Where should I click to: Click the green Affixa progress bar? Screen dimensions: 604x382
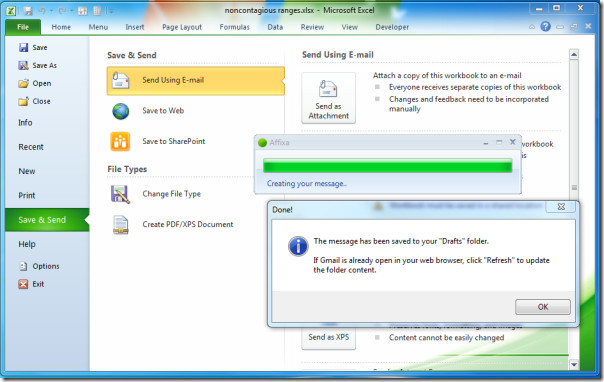[x=388, y=166]
